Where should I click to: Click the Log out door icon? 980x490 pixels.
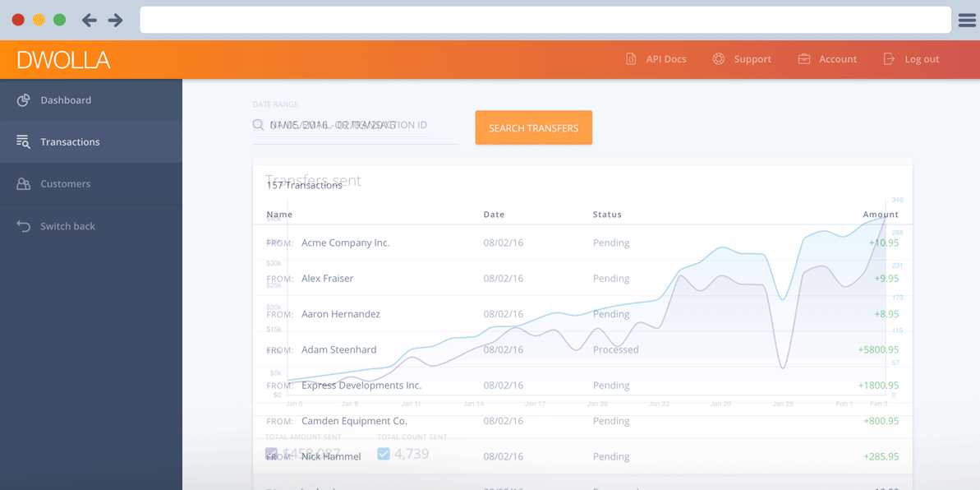tap(889, 59)
